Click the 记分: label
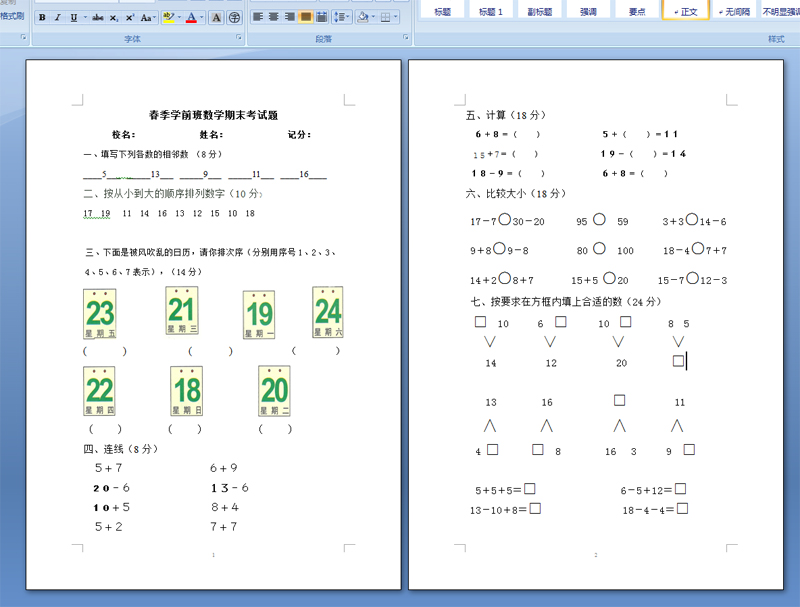800x607 pixels. pyautogui.click(x=299, y=135)
